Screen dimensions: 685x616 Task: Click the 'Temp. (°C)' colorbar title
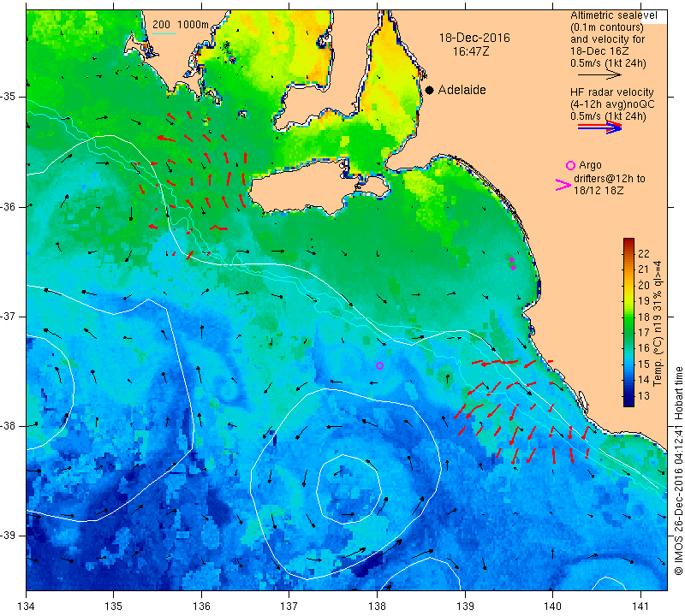click(658, 360)
